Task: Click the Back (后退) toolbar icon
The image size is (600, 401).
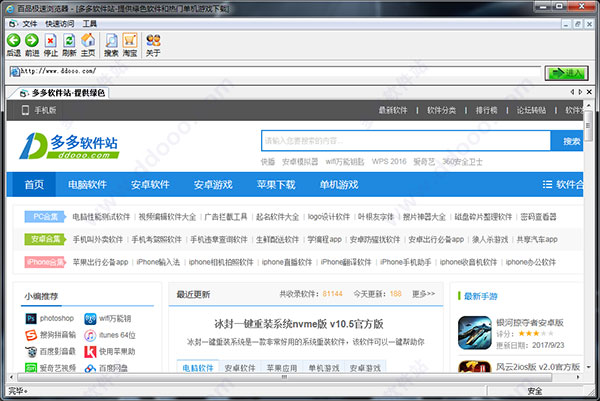Action: click(13, 41)
